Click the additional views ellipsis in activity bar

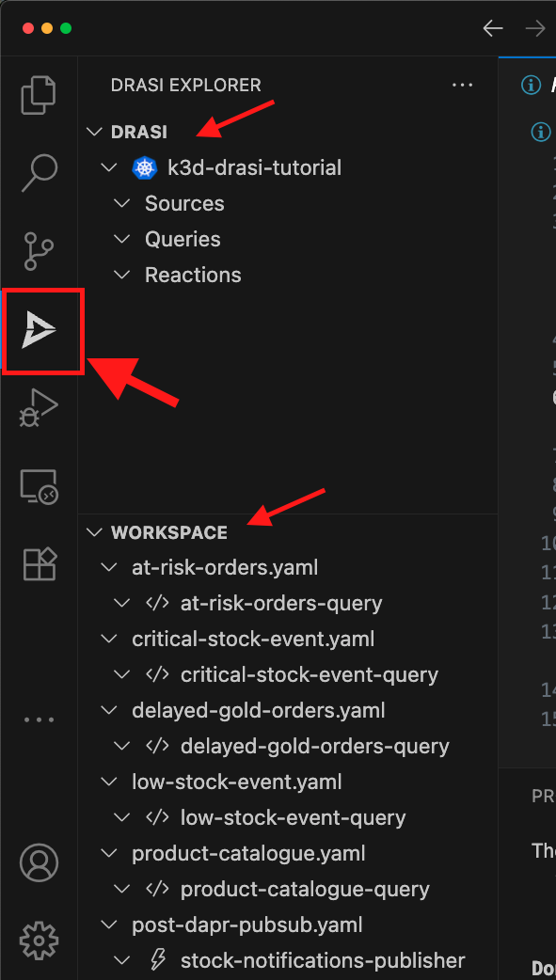tap(39, 719)
